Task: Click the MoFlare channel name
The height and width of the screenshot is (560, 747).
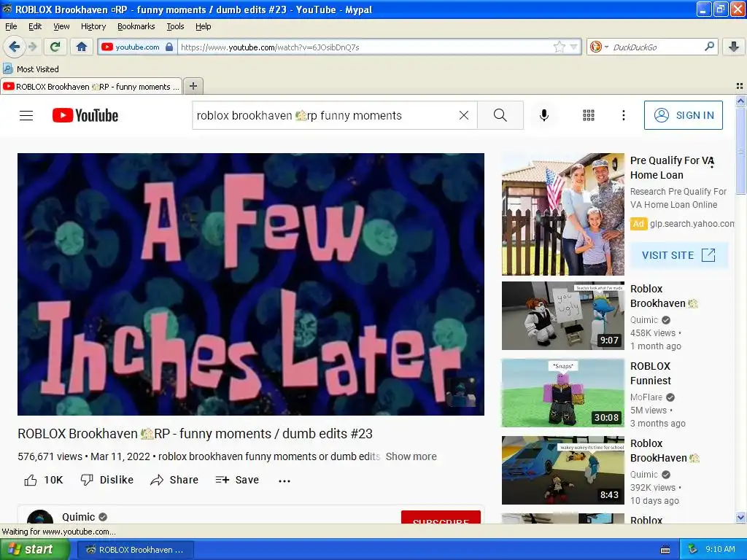Action: tap(646, 397)
